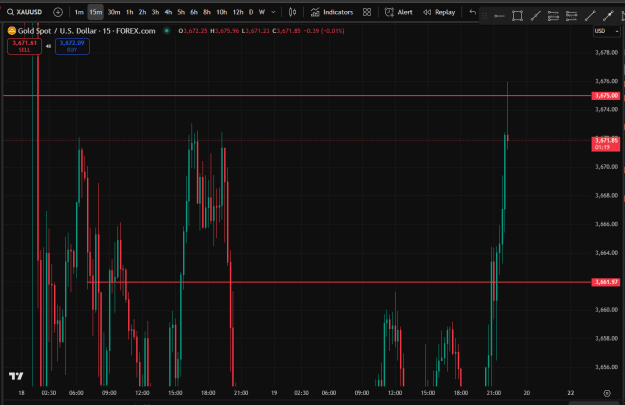Select the horizontal line drawing tool
Viewport: 625px width, 405px height.
pos(499,16)
